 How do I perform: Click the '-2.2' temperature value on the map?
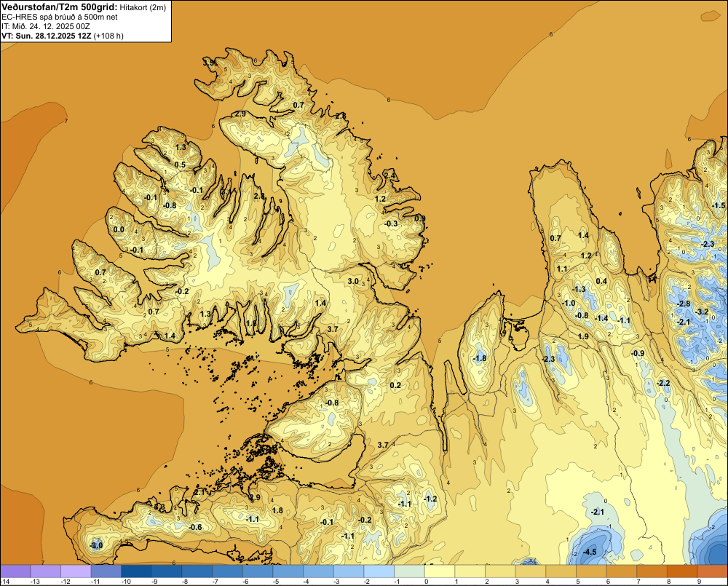tap(663, 383)
